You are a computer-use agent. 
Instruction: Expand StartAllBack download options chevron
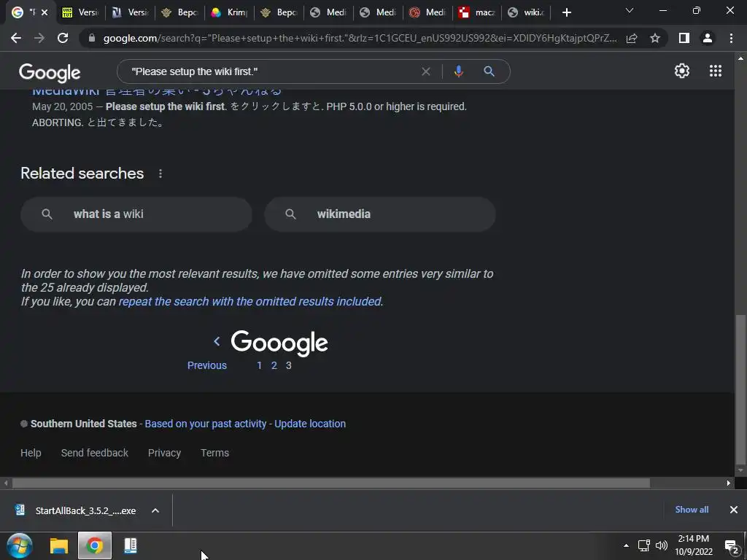[155, 510]
